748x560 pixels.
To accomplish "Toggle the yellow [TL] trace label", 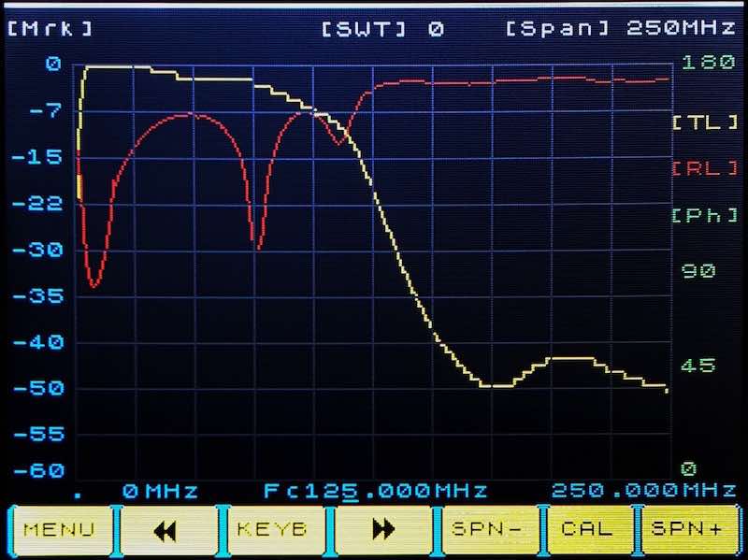I will click(698, 122).
